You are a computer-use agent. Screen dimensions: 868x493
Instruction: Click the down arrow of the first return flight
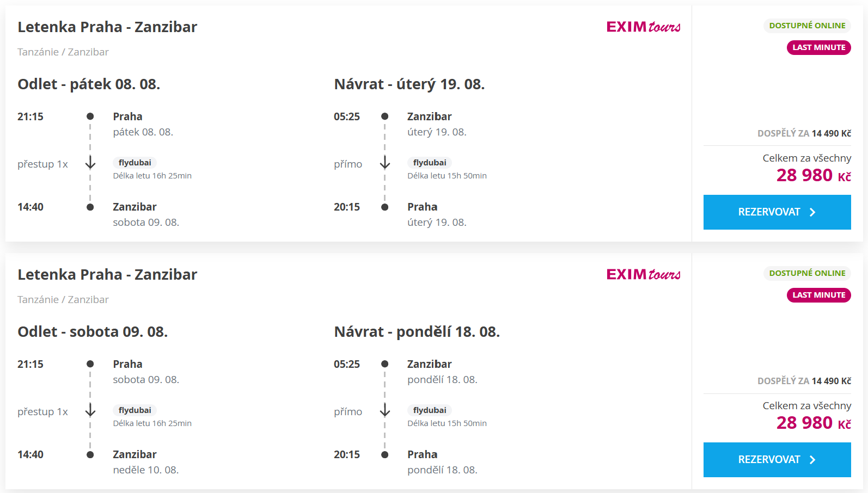tap(385, 163)
